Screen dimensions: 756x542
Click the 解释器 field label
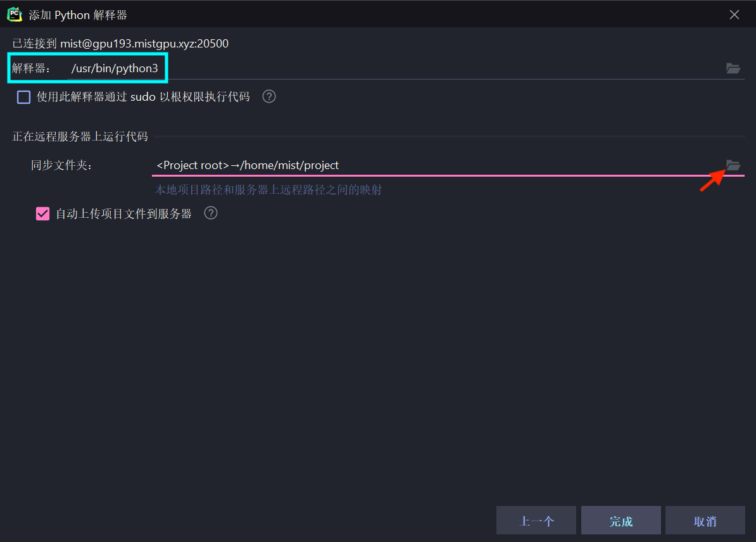pyautogui.click(x=30, y=68)
